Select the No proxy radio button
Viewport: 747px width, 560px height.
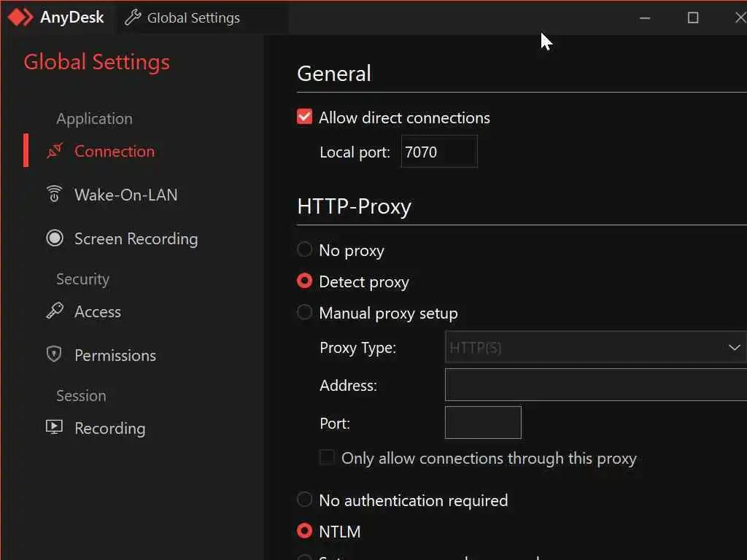pyautogui.click(x=305, y=250)
